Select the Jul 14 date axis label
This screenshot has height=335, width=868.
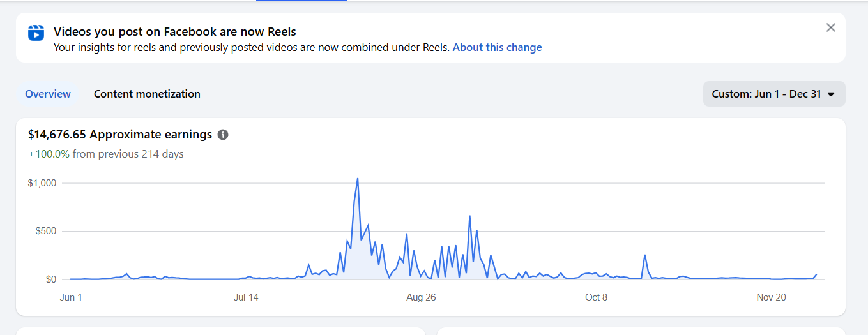[x=246, y=297]
